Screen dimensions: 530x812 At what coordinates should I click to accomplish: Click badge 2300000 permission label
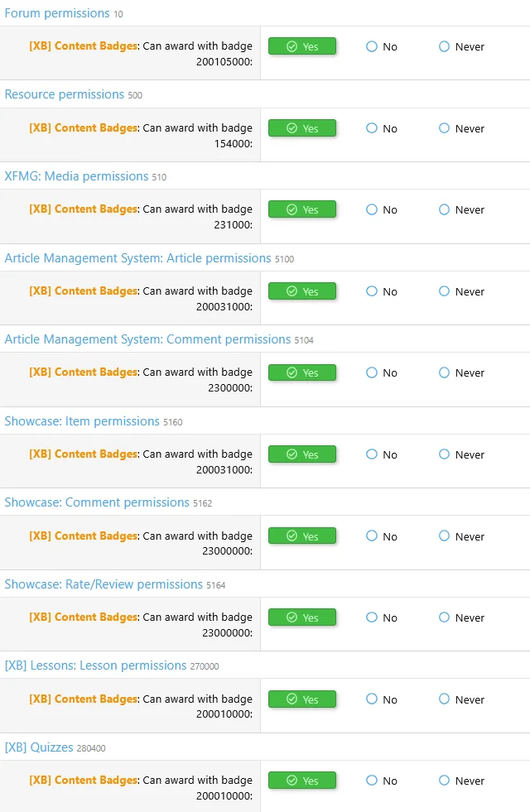(141, 380)
